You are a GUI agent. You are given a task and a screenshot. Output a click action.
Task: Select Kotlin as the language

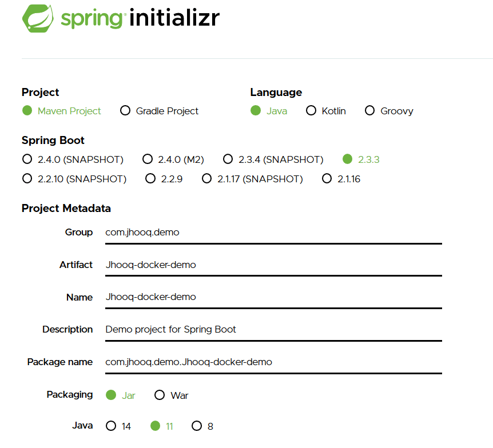click(x=311, y=111)
